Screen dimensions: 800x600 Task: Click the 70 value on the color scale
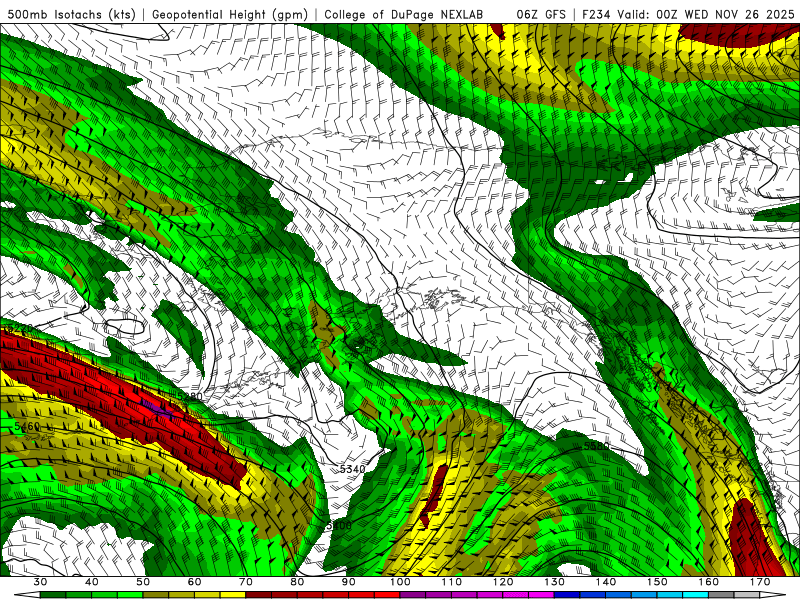click(246, 582)
